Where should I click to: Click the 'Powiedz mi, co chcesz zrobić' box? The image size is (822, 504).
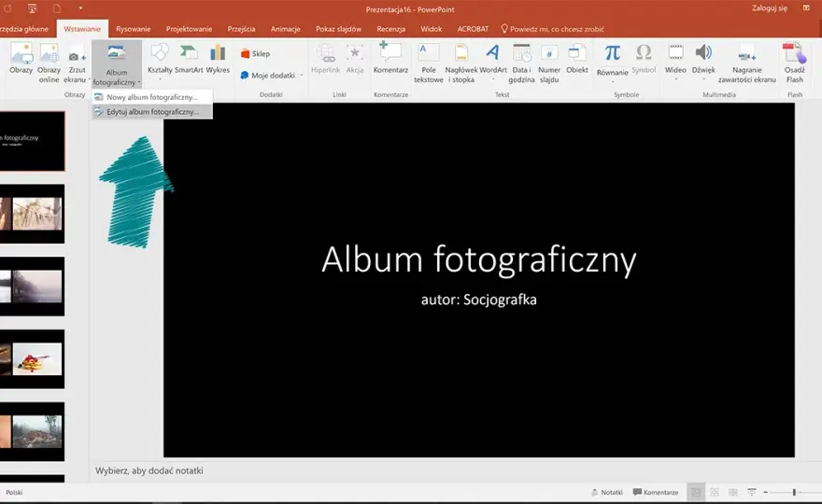[553, 29]
